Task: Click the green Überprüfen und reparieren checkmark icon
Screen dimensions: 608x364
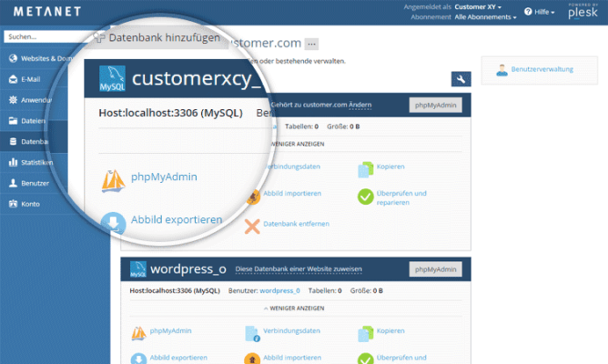Action: pos(366,197)
